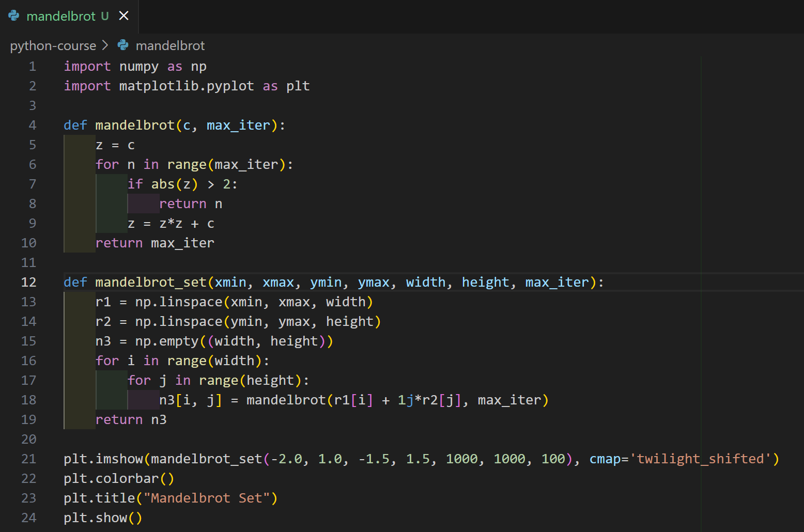Click 'for j in range(height):' line
This screenshot has width=804, height=532.
pos(218,380)
